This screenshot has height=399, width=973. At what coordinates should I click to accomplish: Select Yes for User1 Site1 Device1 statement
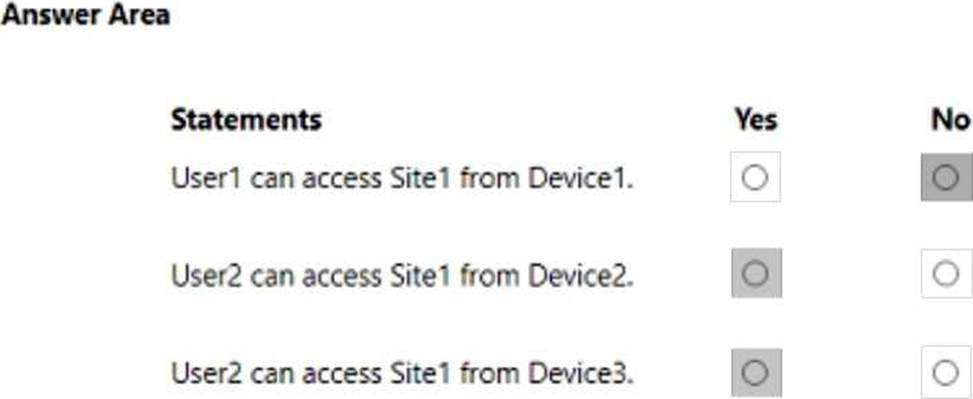tap(755, 177)
